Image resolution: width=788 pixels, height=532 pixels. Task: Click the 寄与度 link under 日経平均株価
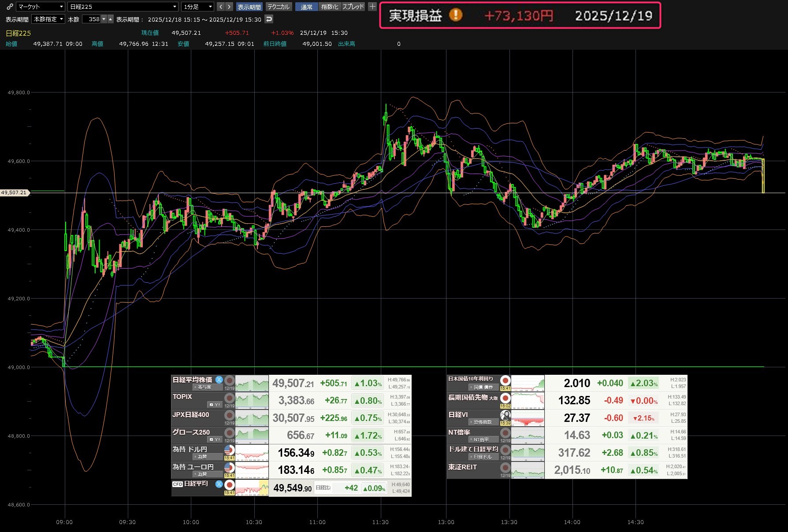[x=204, y=388]
